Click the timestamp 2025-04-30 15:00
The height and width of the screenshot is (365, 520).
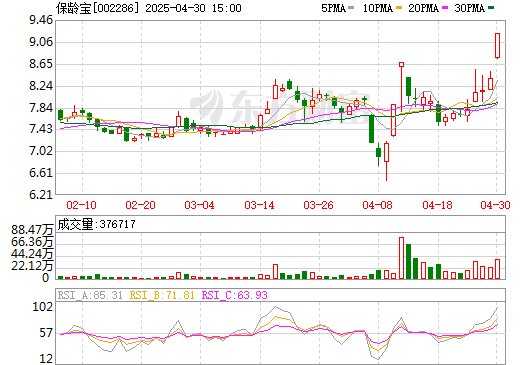193,8
